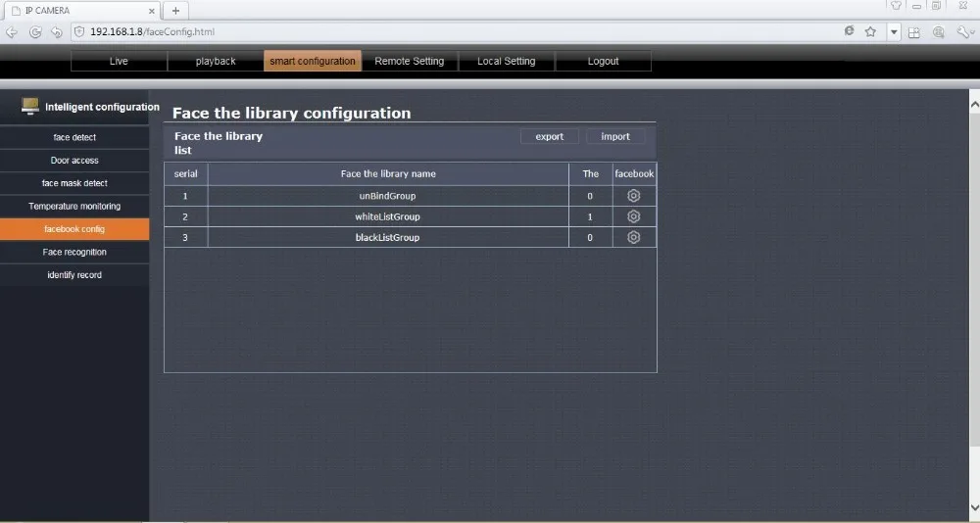980x523 pixels.
Task: Click the wrench tools icon in browser
Action: tap(963, 32)
